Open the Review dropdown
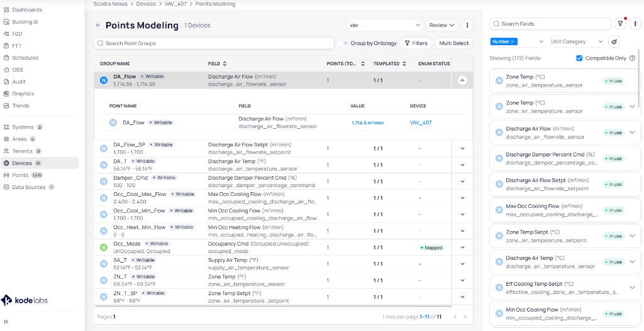The width and height of the screenshot is (644, 331). point(442,25)
